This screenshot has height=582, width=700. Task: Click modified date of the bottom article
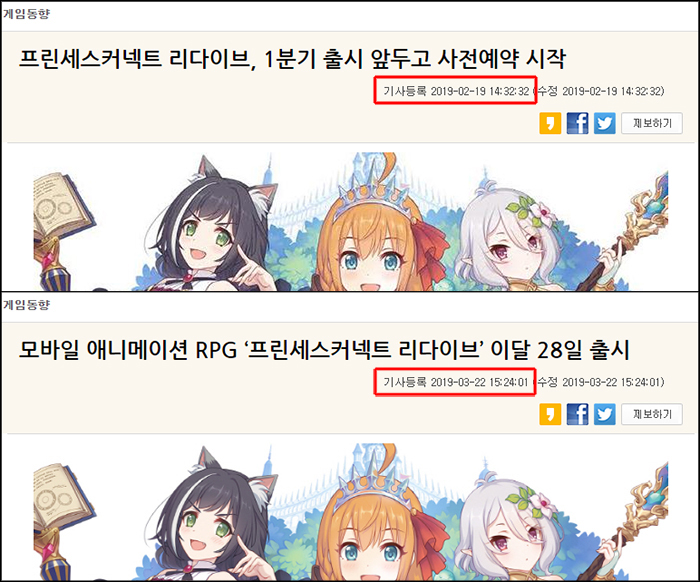pos(601,382)
